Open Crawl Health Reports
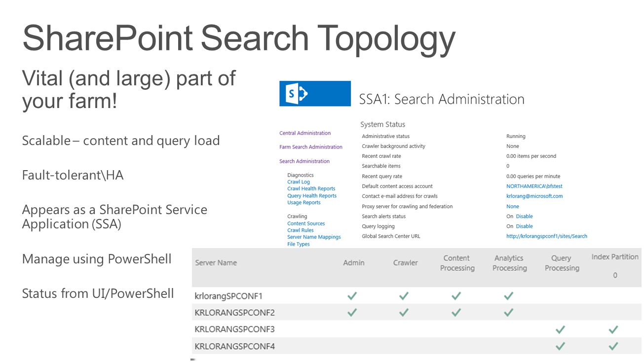Image resolution: width=644 pixels, height=362 pixels. [x=311, y=189]
